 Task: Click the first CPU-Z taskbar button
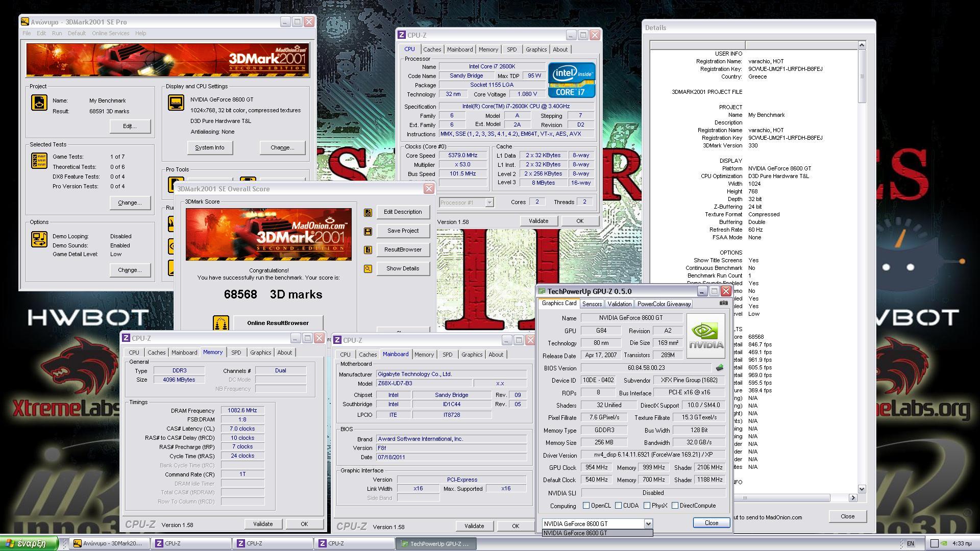(x=191, y=543)
